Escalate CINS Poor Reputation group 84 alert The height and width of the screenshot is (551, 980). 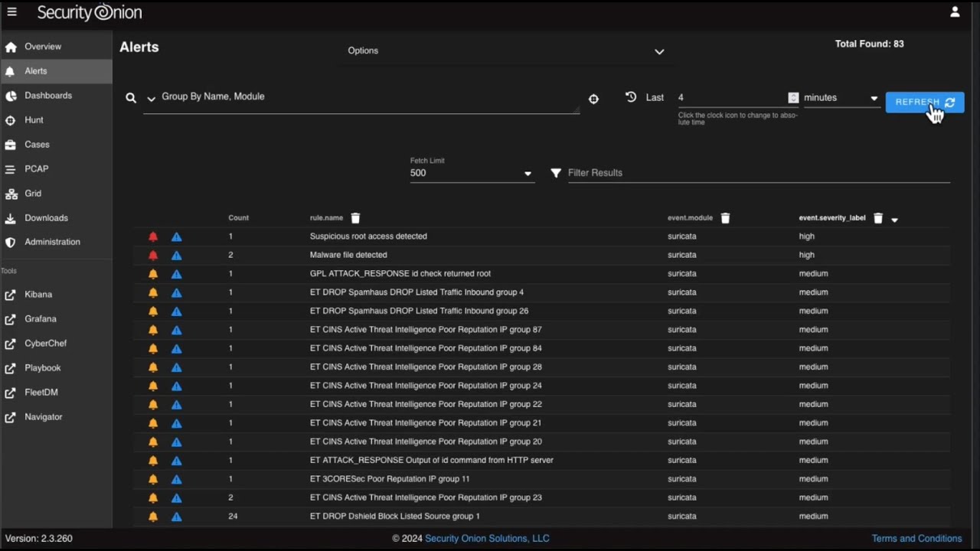click(176, 348)
